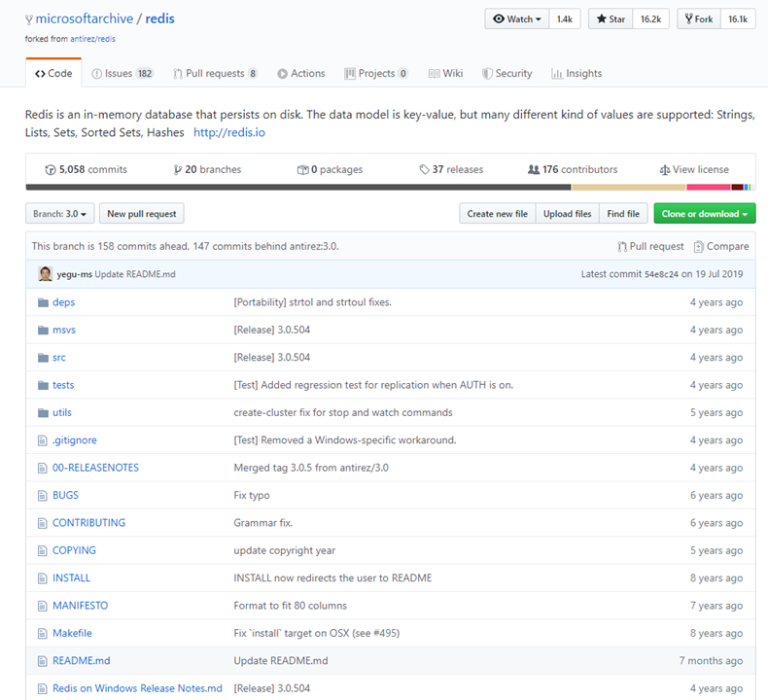Fork the repository
768x700 pixels.
click(699, 19)
